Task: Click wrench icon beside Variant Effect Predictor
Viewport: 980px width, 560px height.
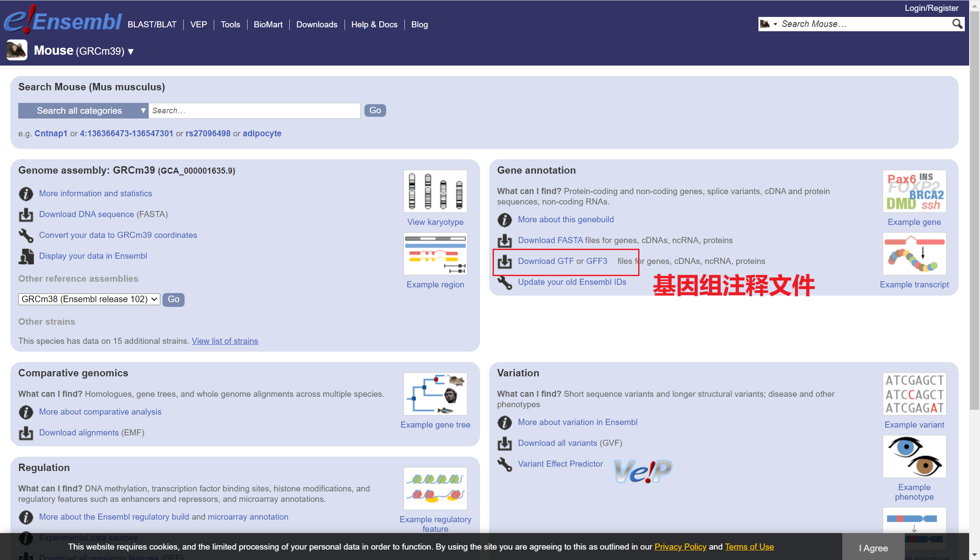Action: click(505, 464)
